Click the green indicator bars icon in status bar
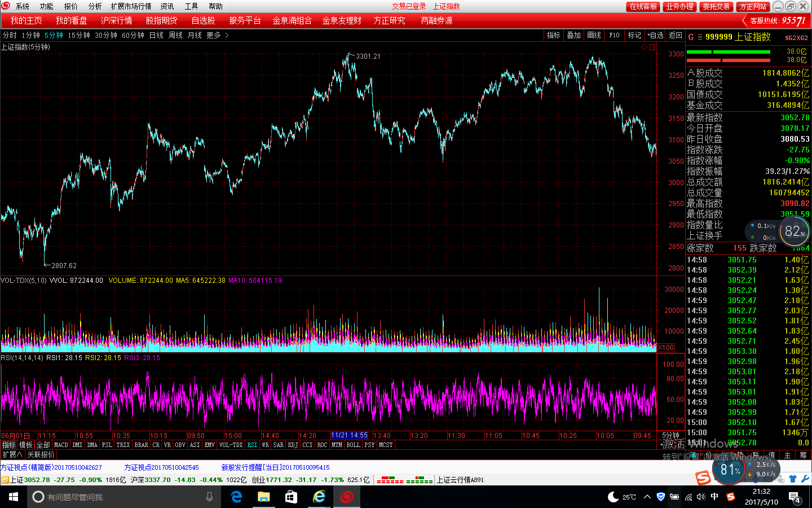Screen dimensions: 812x508 tap(420, 480)
